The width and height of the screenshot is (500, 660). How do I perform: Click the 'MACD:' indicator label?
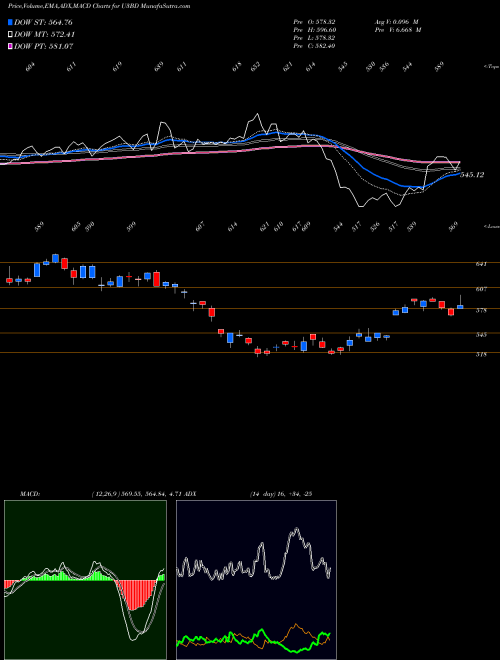pos(30,494)
